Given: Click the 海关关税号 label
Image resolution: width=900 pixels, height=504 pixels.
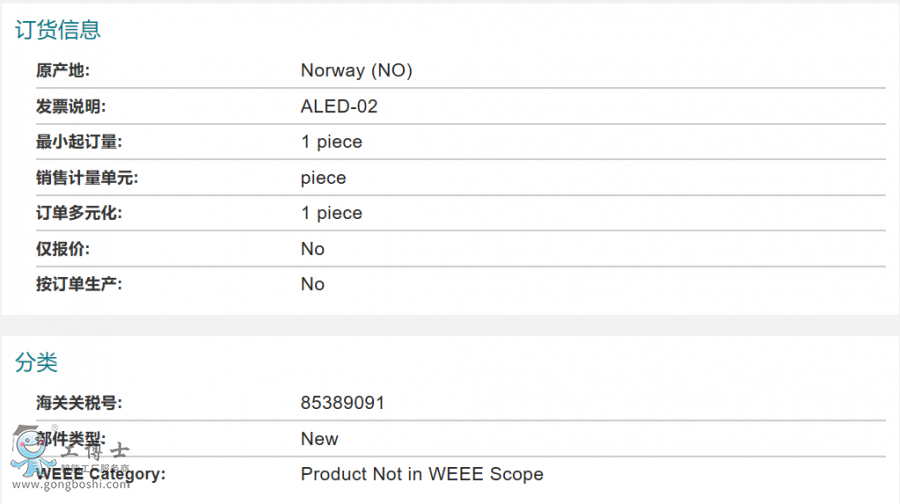Looking at the screenshot, I should 79,403.
